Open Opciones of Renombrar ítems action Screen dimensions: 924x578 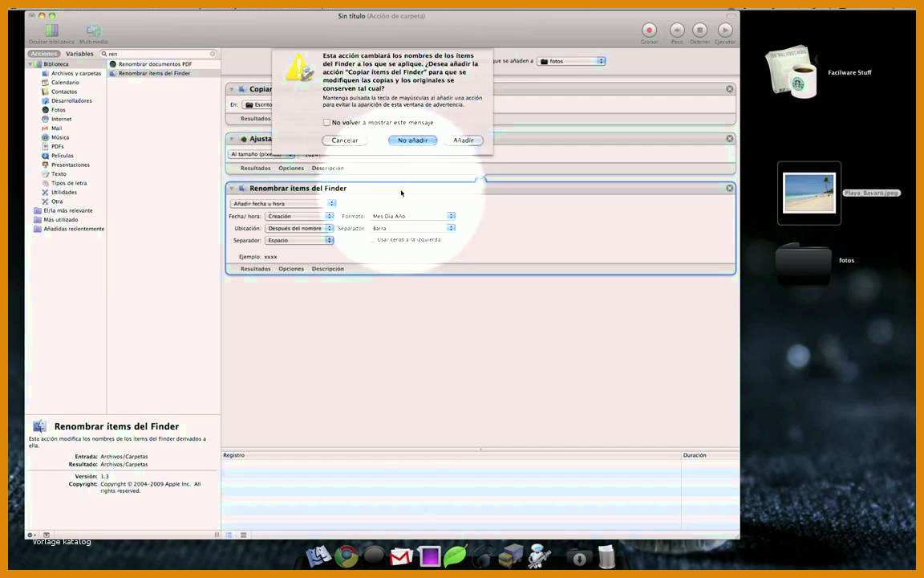tap(291, 269)
